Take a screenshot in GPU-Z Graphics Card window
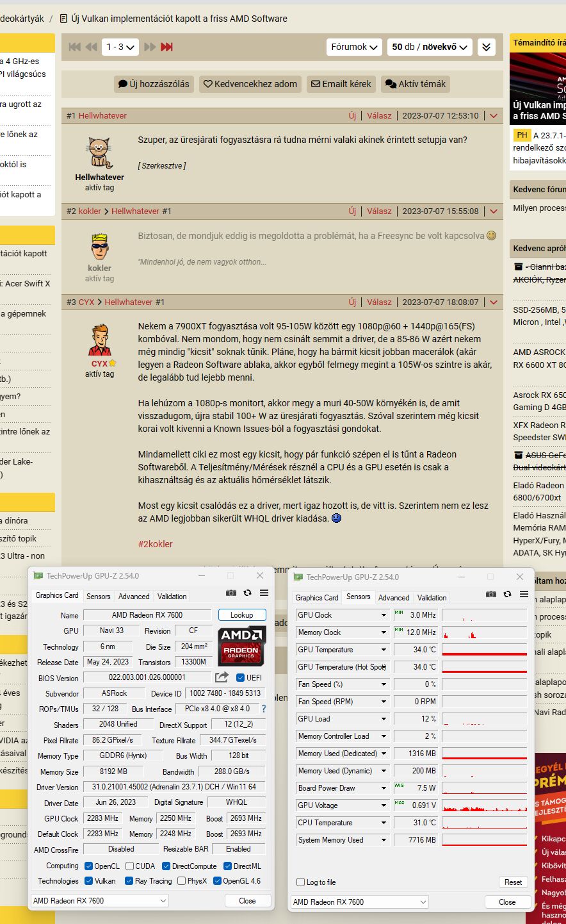Viewport: 566px width, 924px height. point(231,593)
